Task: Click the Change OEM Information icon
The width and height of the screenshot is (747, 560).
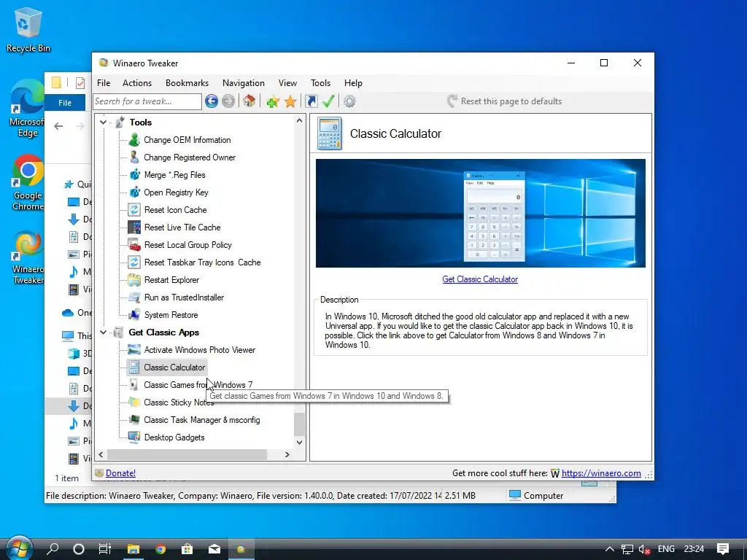Action: click(x=134, y=139)
